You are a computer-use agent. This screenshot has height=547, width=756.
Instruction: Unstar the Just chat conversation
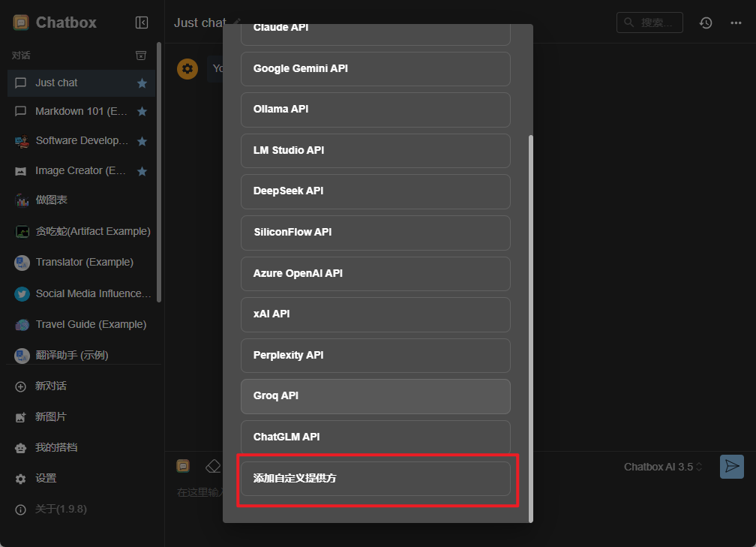coord(142,83)
